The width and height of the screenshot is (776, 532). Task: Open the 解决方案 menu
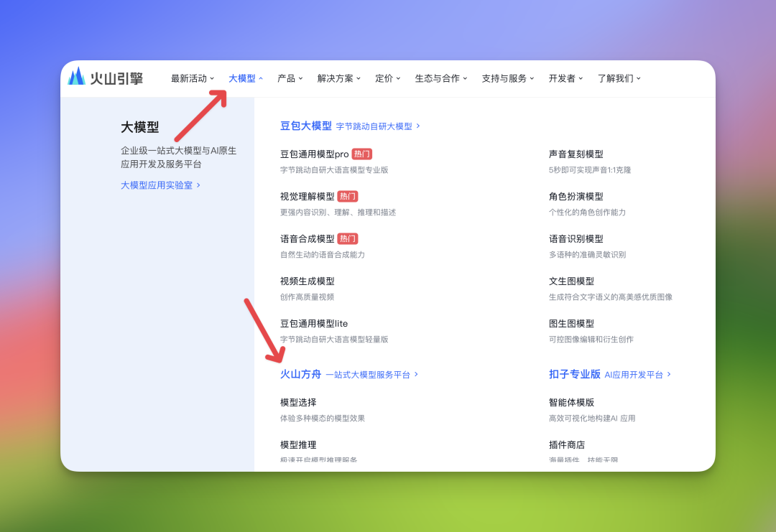click(339, 78)
